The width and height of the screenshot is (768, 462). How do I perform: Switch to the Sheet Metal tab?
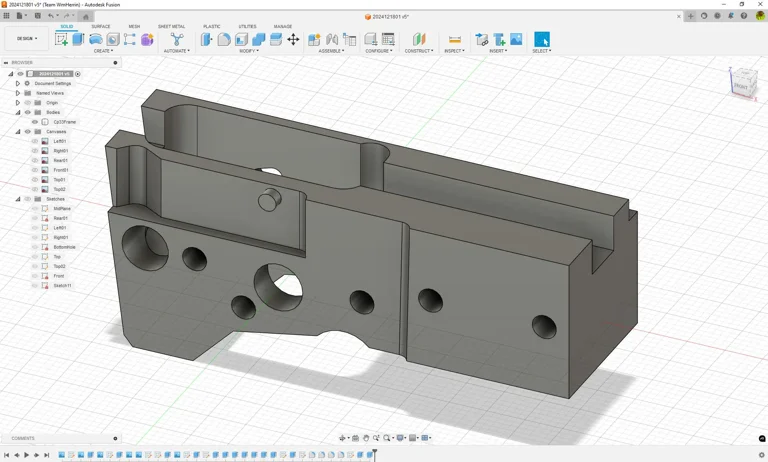171,27
